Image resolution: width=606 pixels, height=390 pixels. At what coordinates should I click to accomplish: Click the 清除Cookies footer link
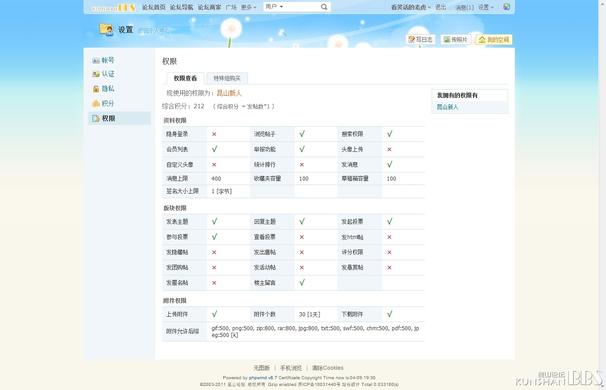pyautogui.click(x=328, y=368)
